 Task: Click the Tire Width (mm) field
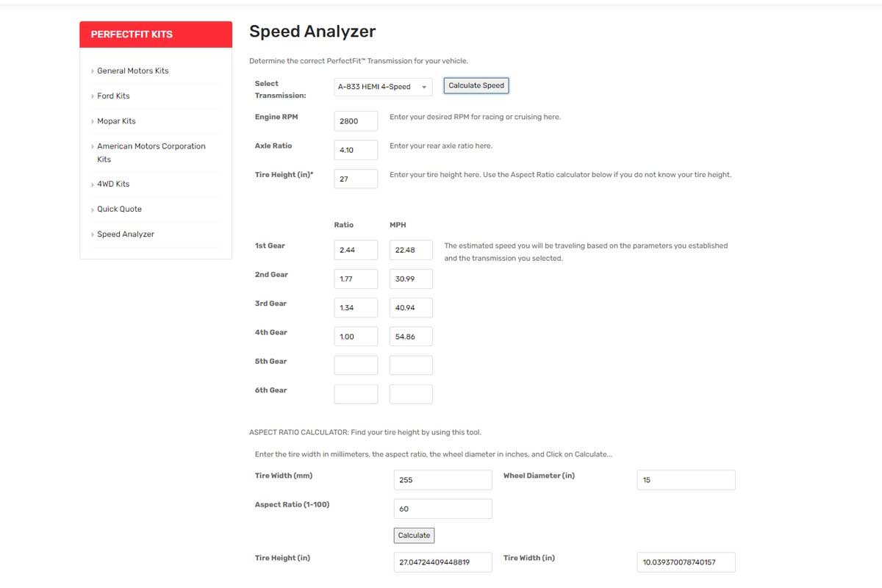[x=442, y=480]
